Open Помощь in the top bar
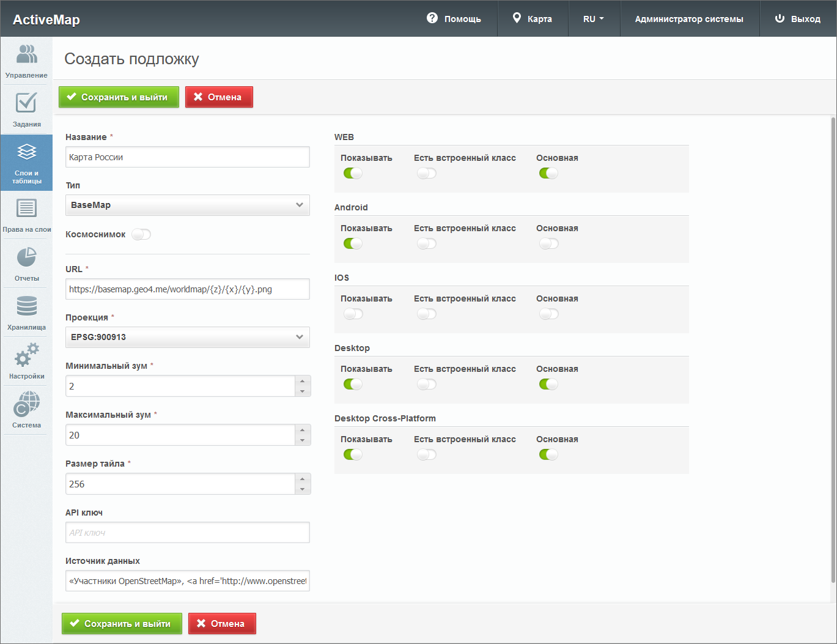The width and height of the screenshot is (837, 644). pos(454,19)
